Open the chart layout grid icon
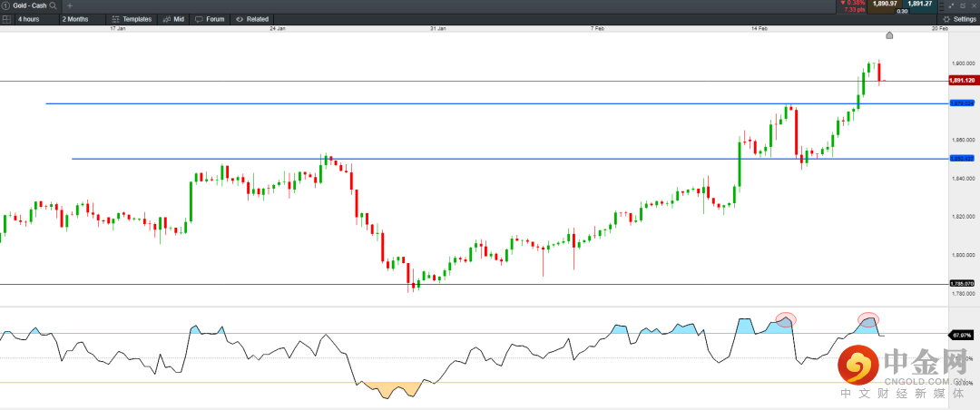 [x=6, y=19]
